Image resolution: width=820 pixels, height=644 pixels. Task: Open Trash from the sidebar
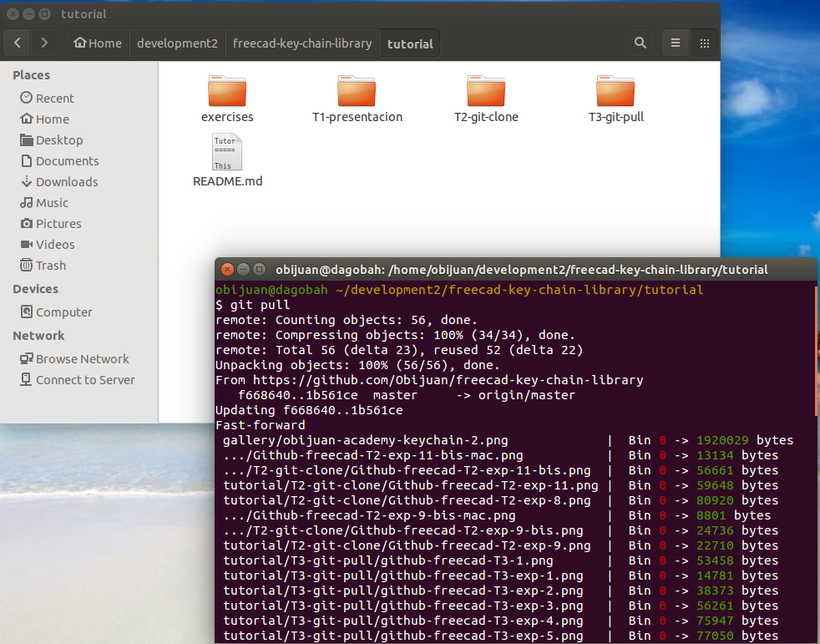click(50, 266)
